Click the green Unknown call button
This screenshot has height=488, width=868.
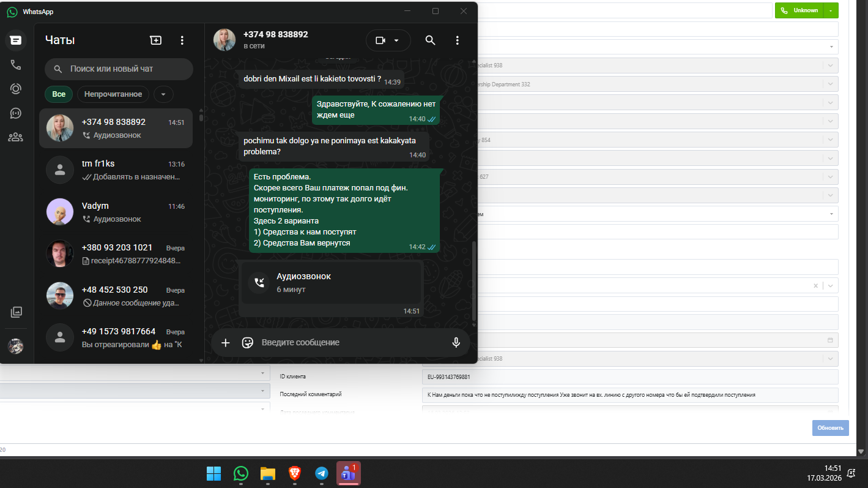point(799,10)
